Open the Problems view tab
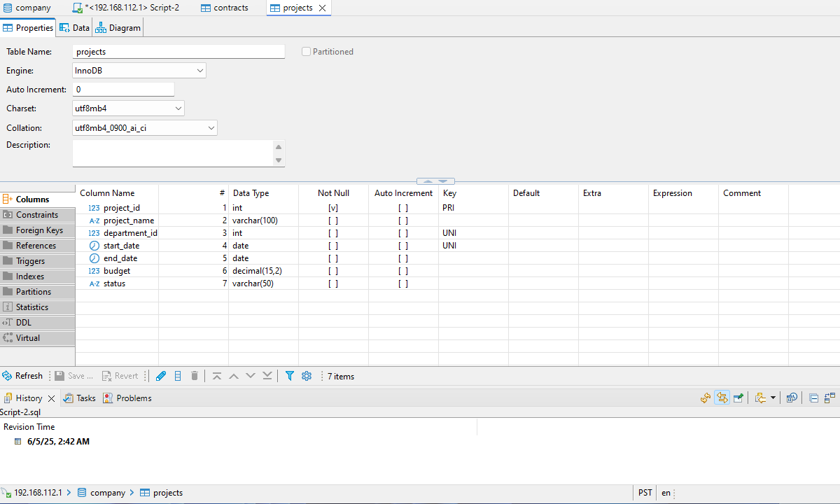The height and width of the screenshot is (504, 840). coord(127,398)
